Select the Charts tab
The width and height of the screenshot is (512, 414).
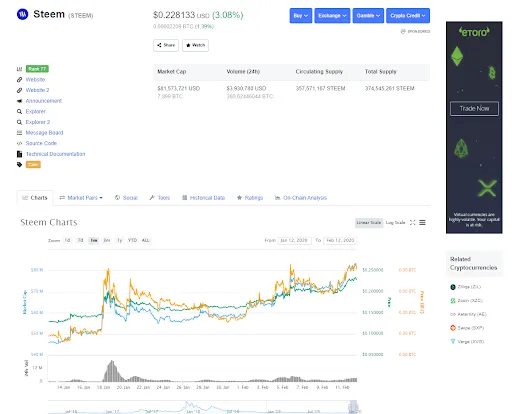[35, 198]
